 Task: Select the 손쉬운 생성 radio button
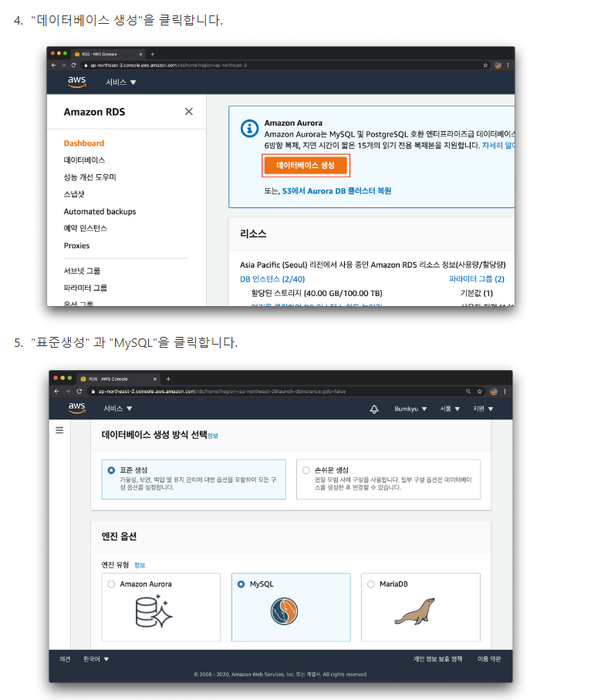(306, 470)
